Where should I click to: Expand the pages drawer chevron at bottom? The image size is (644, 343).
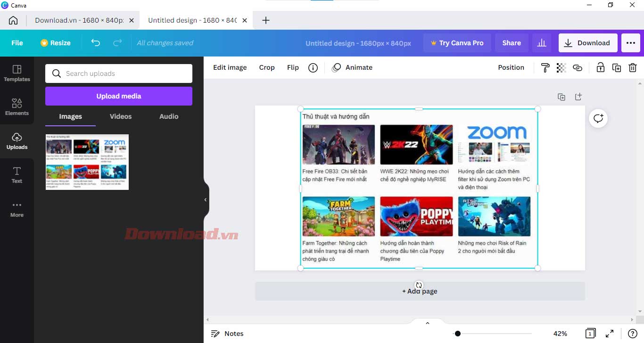(428, 323)
